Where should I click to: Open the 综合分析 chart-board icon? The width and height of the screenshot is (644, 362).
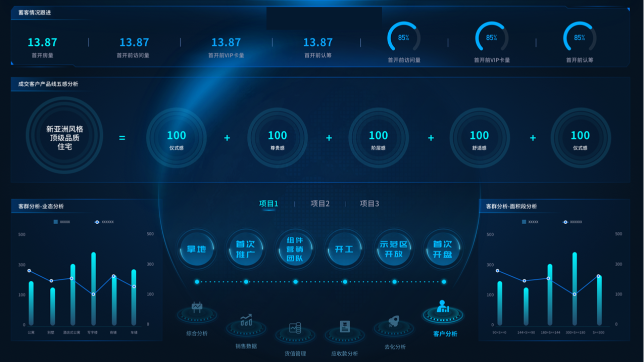[x=197, y=308]
